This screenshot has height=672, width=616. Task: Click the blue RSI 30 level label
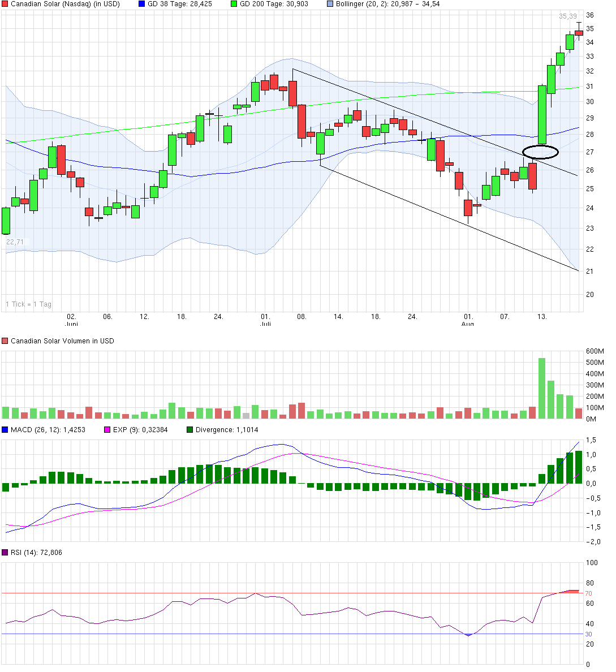coord(588,634)
